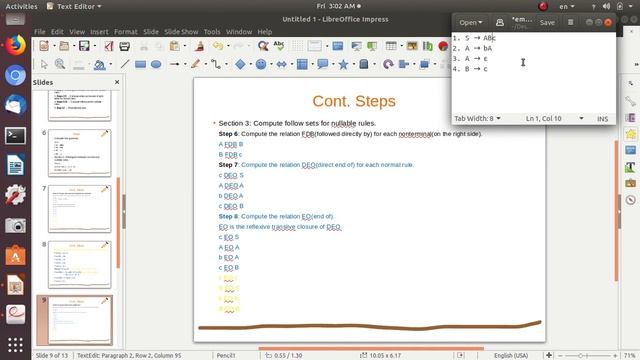Start slideshow from first slide icon
The width and height of the screenshot is (640, 360).
pyautogui.click(x=356, y=46)
